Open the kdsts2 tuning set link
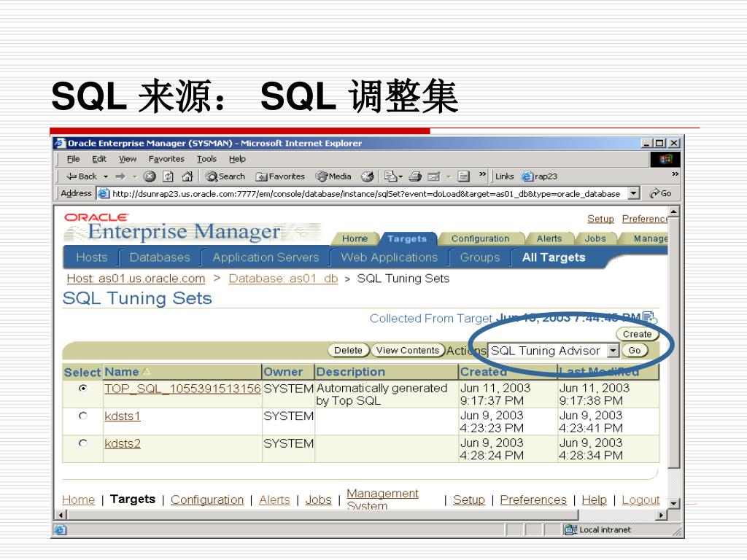Image resolution: width=747 pixels, height=560 pixels. tap(123, 444)
